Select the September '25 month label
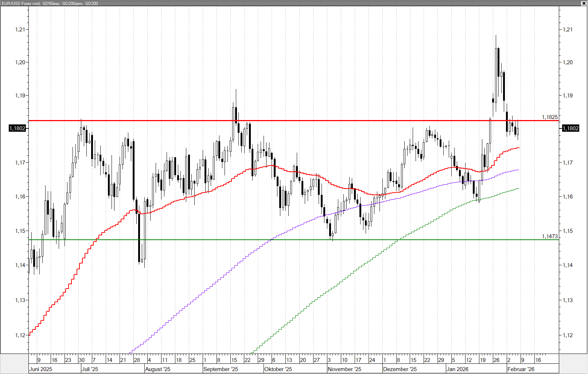The width and height of the screenshot is (588, 374). (221, 369)
